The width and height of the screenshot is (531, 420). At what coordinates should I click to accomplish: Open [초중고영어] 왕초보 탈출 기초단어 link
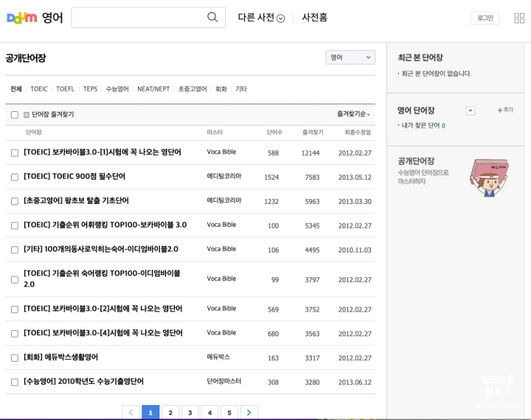[76, 200]
